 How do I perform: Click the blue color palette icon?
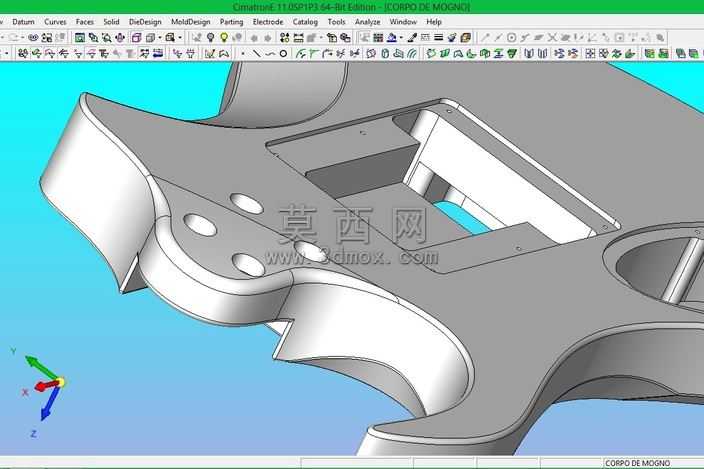(392, 38)
